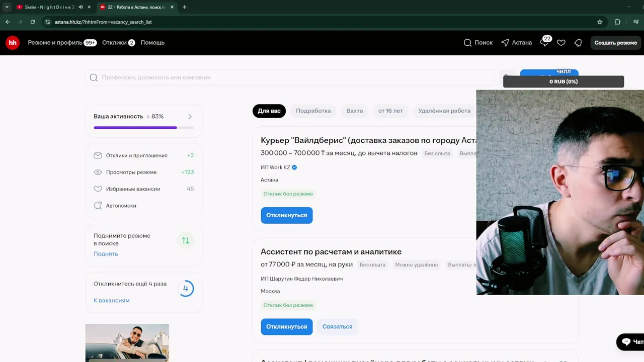Click the Автопоиски search icon
This screenshot has width=644, height=362.
click(98, 206)
